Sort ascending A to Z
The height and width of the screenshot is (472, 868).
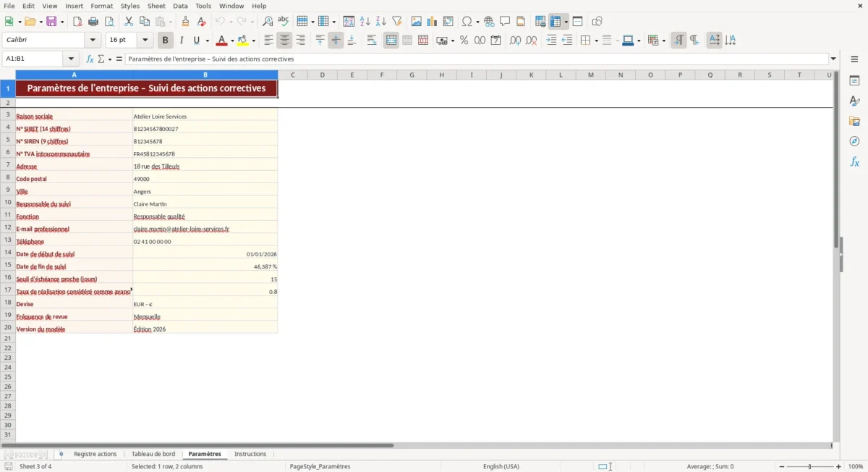(x=365, y=22)
